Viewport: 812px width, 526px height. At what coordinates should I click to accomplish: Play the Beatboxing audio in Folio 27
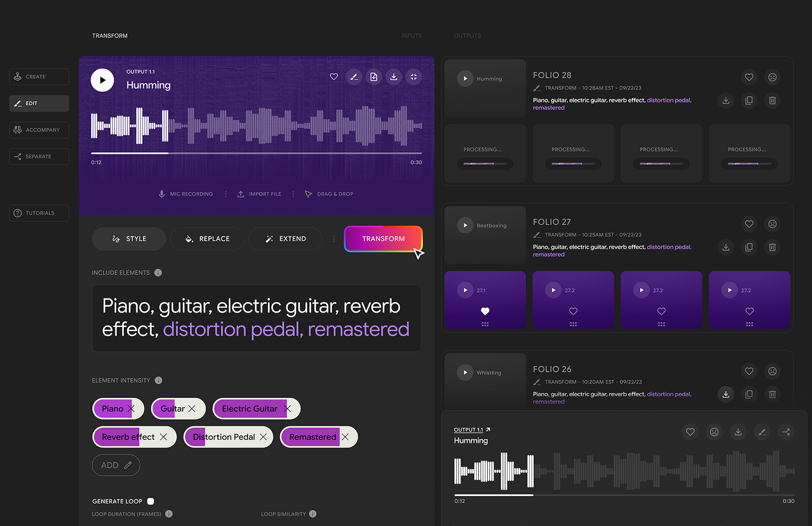tap(465, 225)
